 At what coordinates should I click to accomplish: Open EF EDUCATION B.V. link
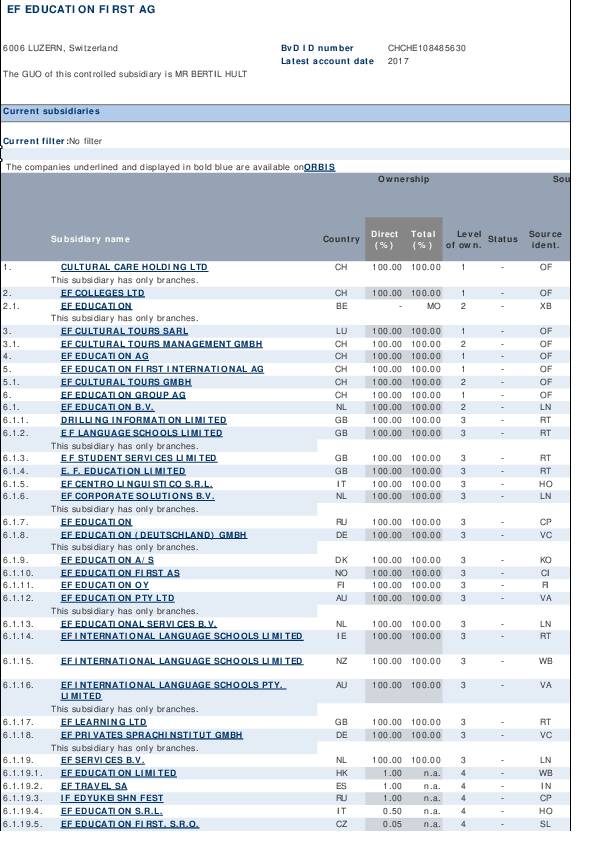click(x=107, y=407)
